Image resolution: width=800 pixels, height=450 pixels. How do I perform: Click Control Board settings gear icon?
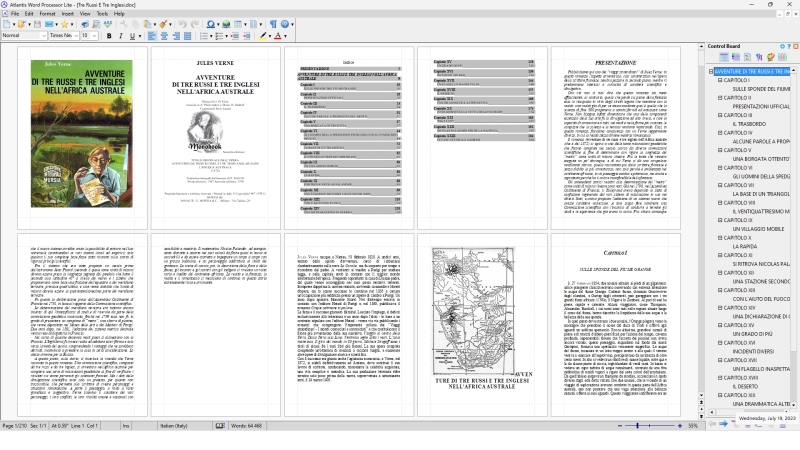point(783,46)
